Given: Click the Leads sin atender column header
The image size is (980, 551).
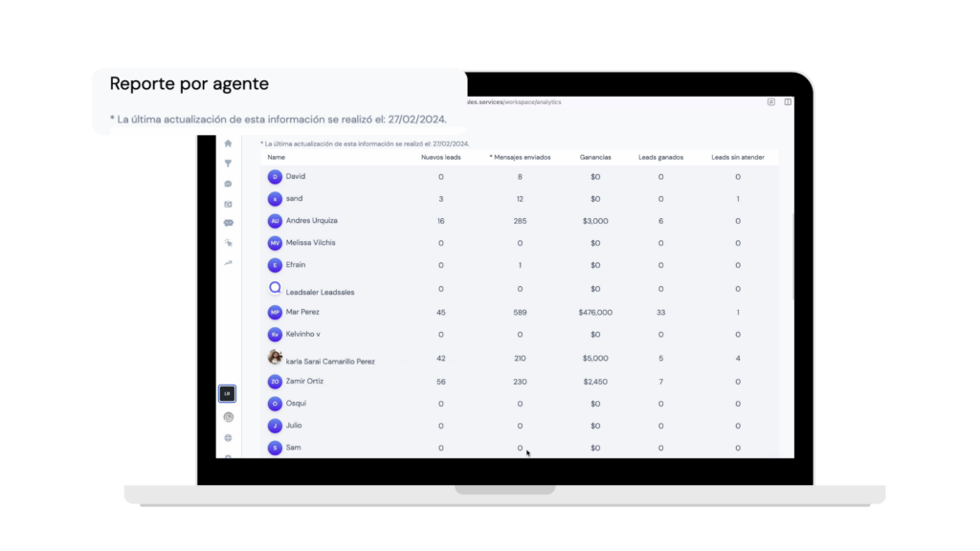Looking at the screenshot, I should point(738,158).
